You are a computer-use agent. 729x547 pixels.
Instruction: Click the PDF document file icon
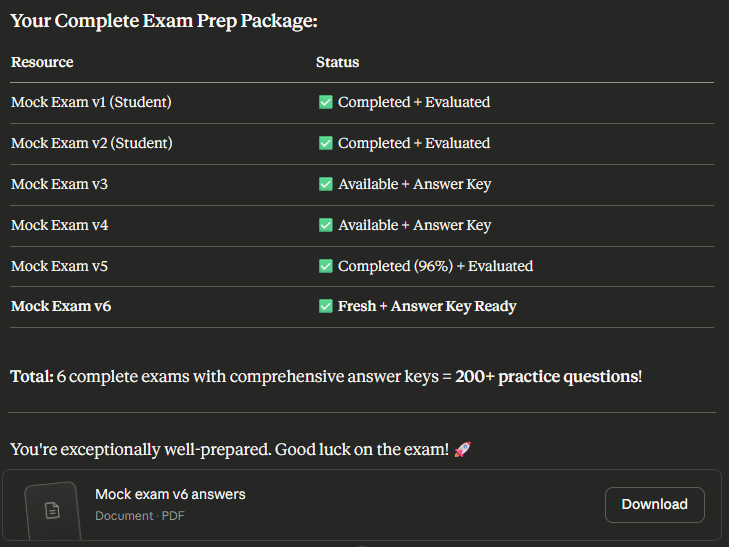click(x=52, y=510)
